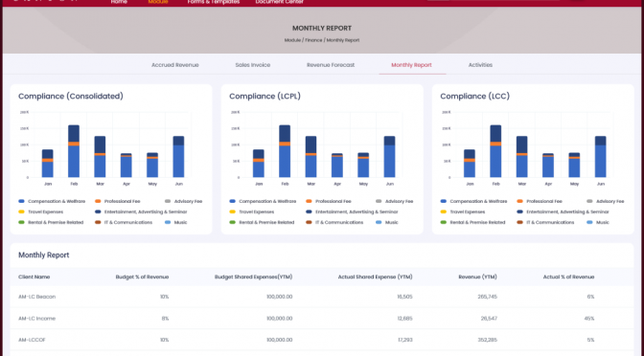Click Music legend marker in Consolidated chart
Image resolution: width=644 pixels, height=356 pixels.
click(168, 222)
